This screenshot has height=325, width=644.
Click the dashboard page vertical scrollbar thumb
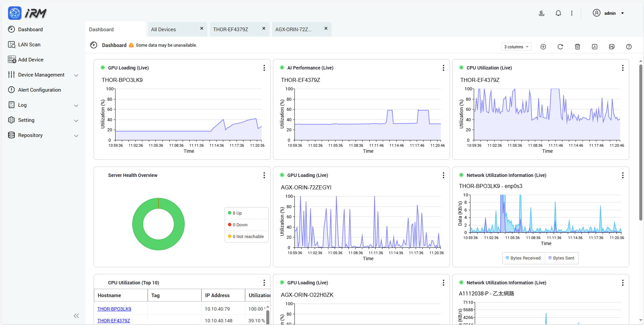641,143
